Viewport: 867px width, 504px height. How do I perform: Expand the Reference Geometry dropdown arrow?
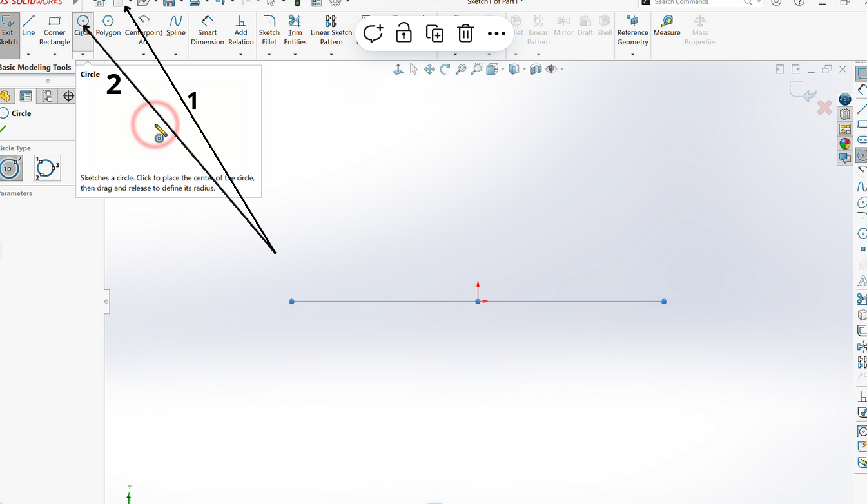632,55
